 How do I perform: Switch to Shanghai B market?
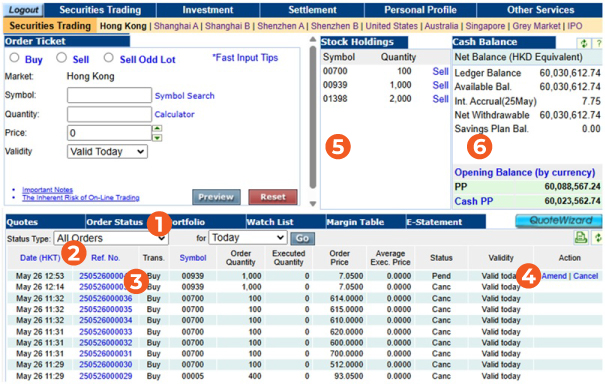pos(228,26)
